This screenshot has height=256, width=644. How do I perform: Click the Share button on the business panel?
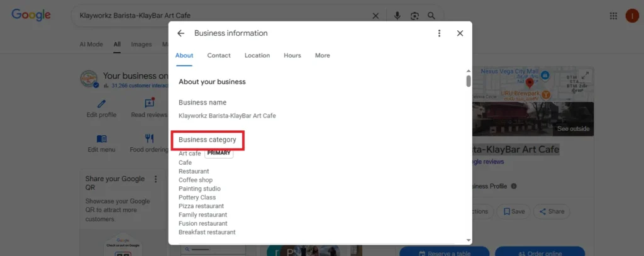point(552,211)
